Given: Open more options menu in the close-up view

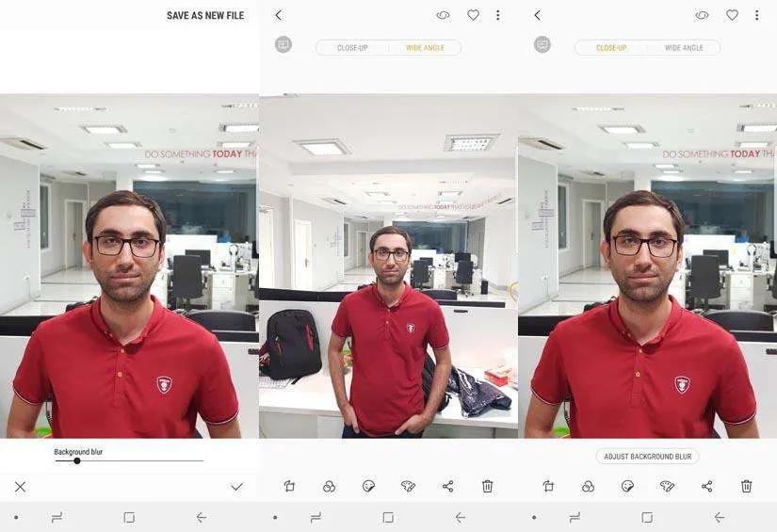Looking at the screenshot, I should [756, 15].
